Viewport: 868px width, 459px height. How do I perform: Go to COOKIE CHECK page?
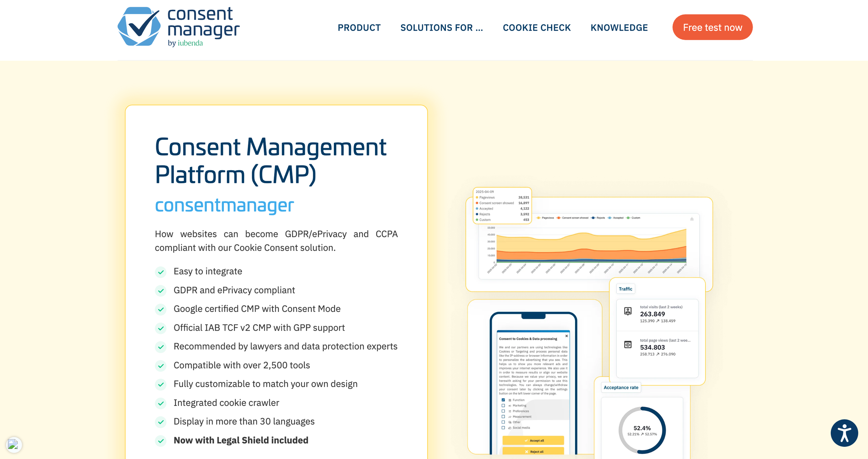(x=537, y=28)
